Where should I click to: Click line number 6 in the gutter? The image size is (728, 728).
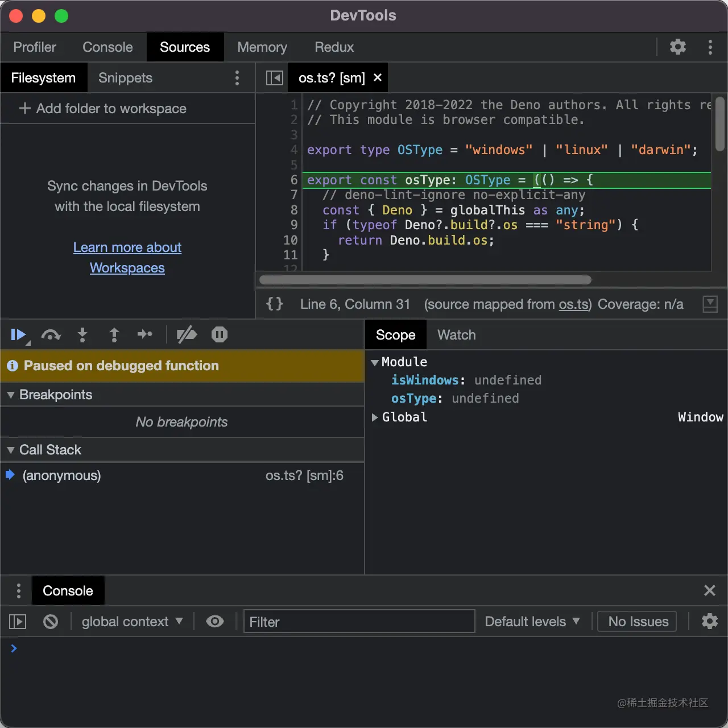pyautogui.click(x=294, y=180)
